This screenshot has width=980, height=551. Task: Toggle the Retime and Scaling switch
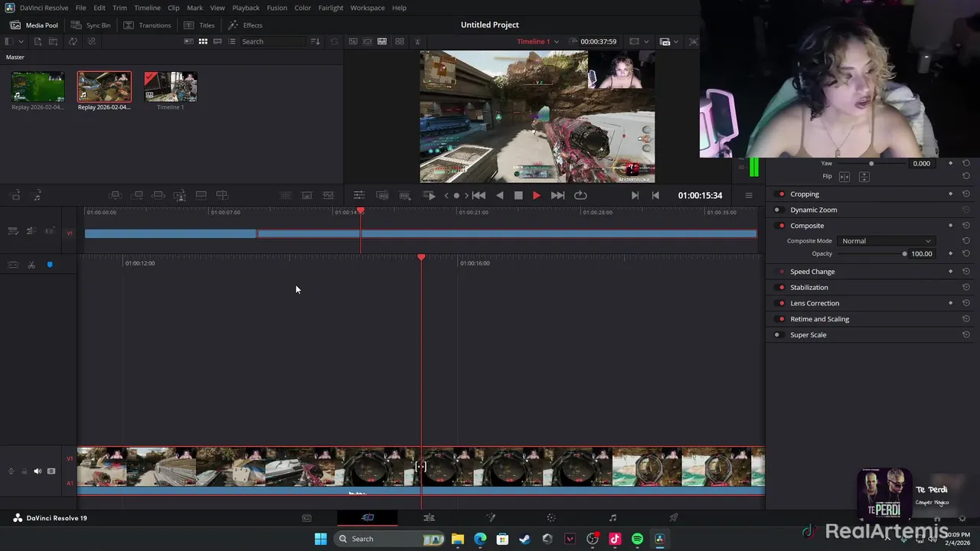pyautogui.click(x=781, y=319)
